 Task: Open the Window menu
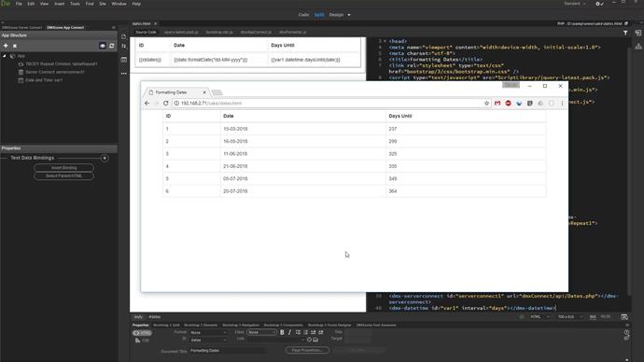[119, 4]
